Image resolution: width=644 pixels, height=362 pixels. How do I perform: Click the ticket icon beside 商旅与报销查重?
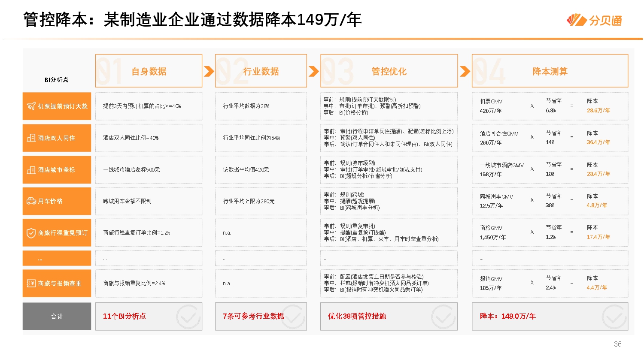pos(31,283)
